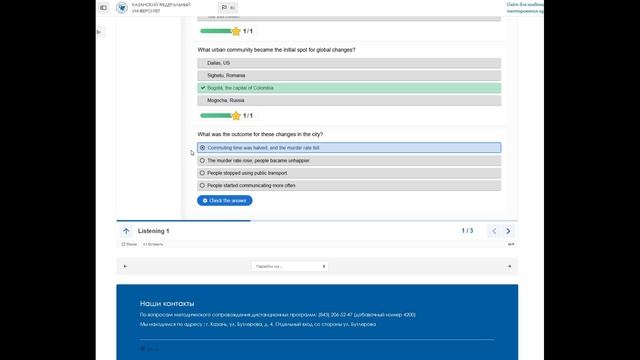This screenshot has width=640, height=360.
Task: Click the Listening 1 title
Action: point(153,231)
